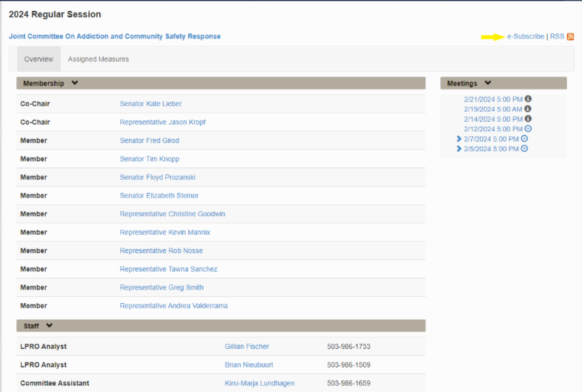
Task: Open the 2/21/2024 5:00 PM meeting link
Action: (x=492, y=99)
